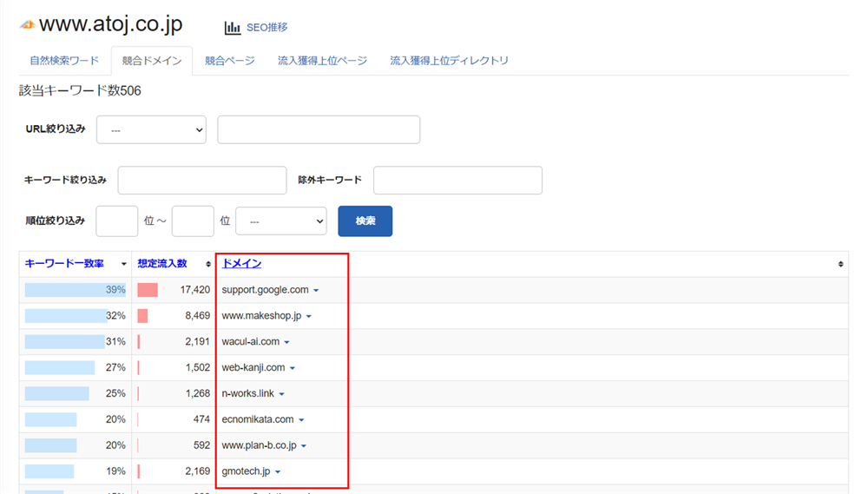Click the 8,469 estimated traffic value

pyautogui.click(x=198, y=316)
